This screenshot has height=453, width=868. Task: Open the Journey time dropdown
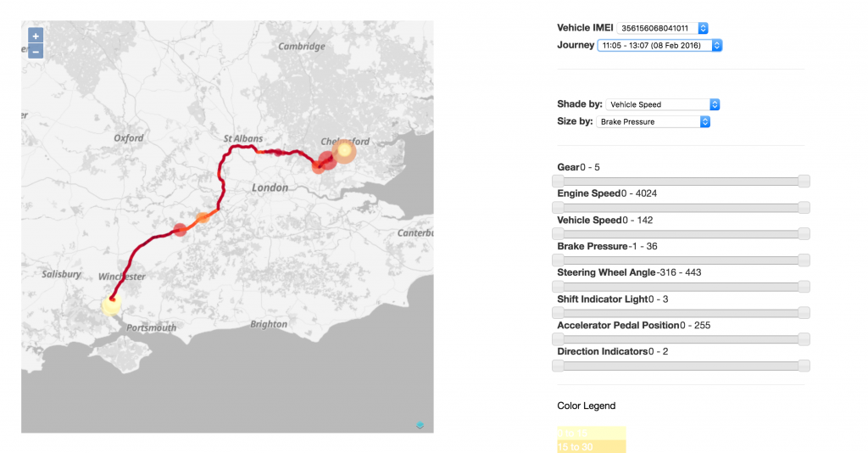659,45
